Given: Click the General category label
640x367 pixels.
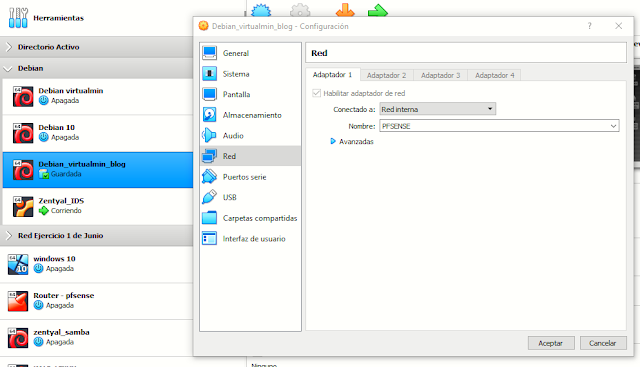Looking at the screenshot, I should tap(236, 53).
